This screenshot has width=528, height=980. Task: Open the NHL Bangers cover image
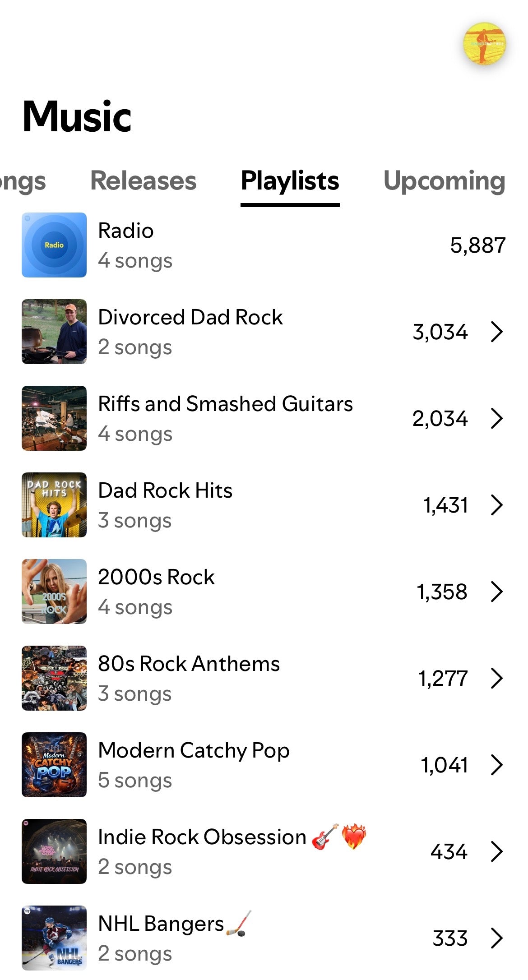pos(54,938)
